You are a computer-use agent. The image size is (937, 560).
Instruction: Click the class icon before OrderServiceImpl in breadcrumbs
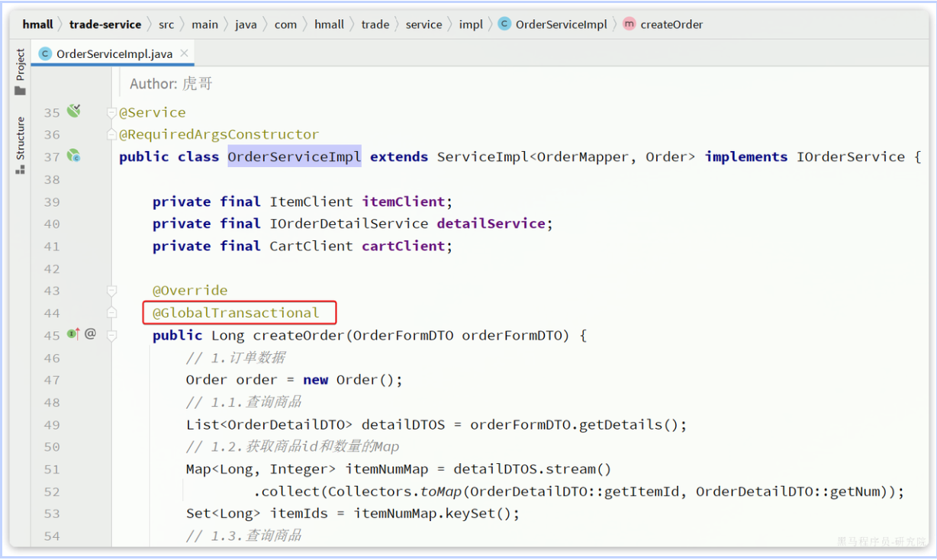tap(504, 24)
